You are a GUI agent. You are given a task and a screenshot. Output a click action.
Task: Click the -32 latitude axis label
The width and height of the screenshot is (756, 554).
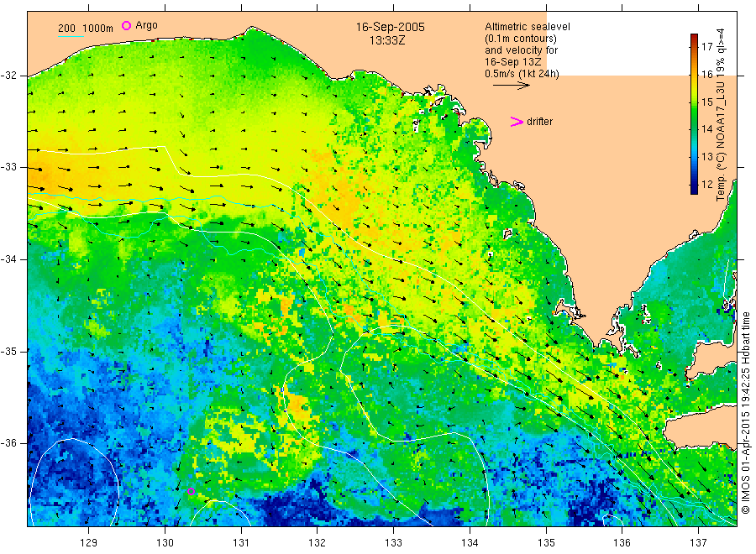coord(9,76)
